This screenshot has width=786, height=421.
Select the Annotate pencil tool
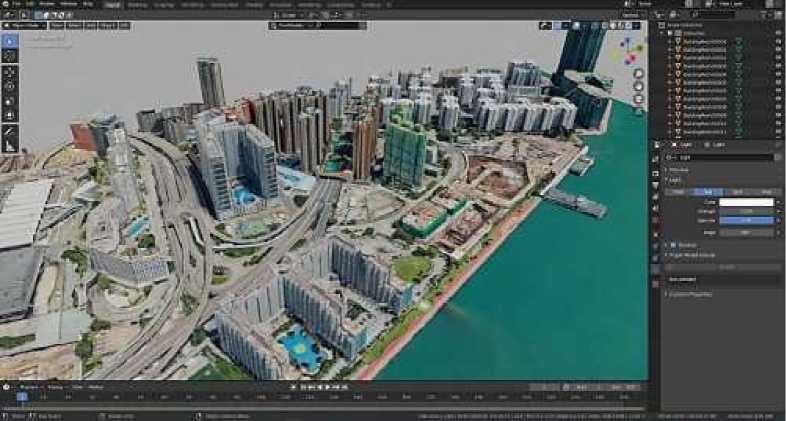pos(10,131)
